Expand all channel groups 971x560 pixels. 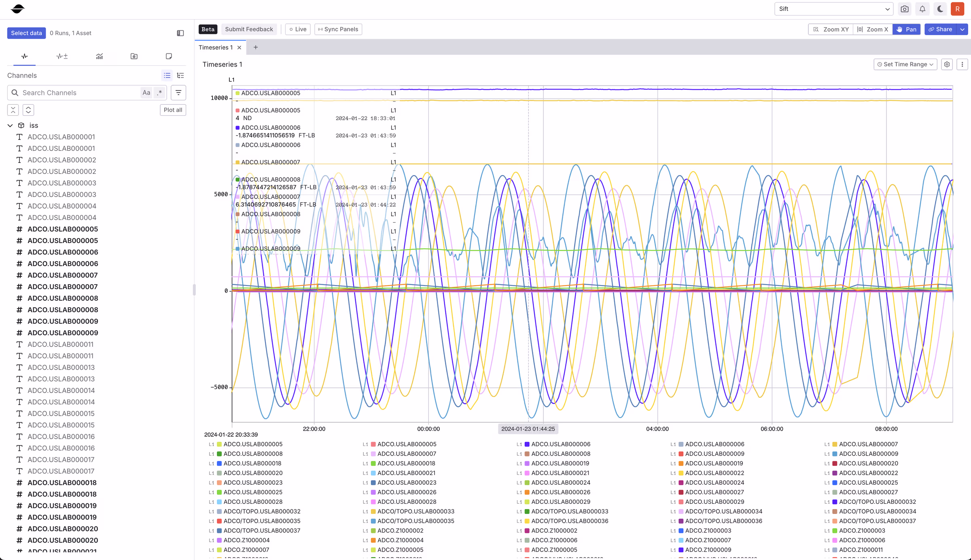pyautogui.click(x=28, y=110)
